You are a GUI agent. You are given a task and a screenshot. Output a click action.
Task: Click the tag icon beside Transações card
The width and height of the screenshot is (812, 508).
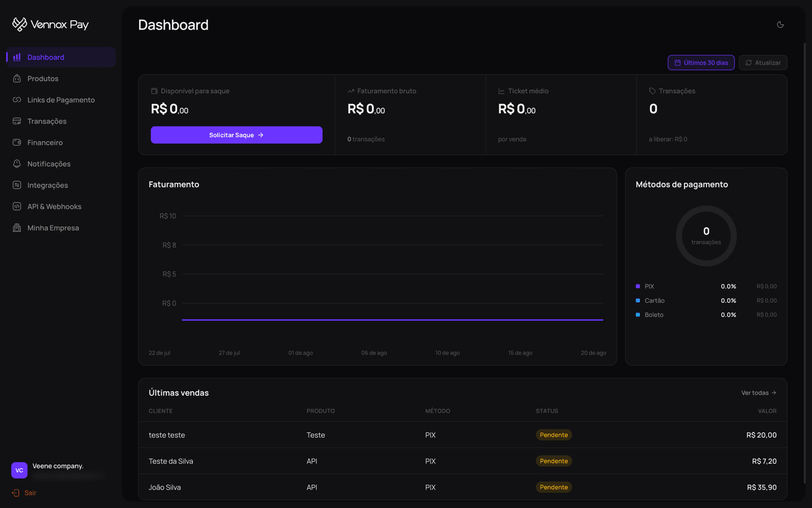tap(652, 91)
